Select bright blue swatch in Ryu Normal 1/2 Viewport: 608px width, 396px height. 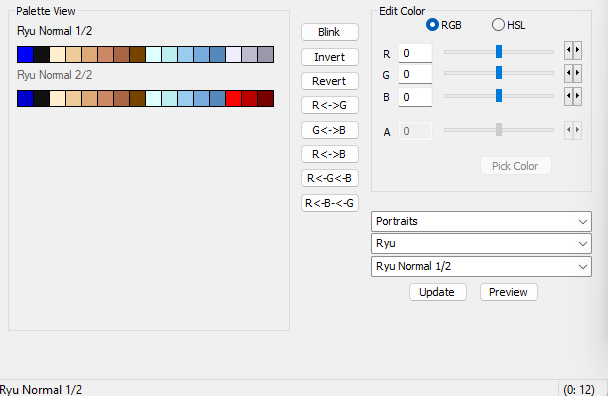26,54
